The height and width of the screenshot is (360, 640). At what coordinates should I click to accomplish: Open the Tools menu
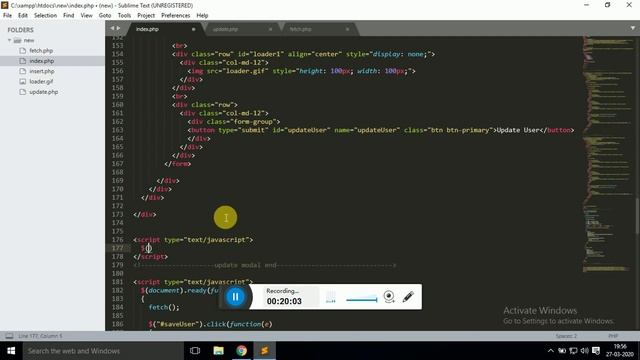pyautogui.click(x=124, y=16)
